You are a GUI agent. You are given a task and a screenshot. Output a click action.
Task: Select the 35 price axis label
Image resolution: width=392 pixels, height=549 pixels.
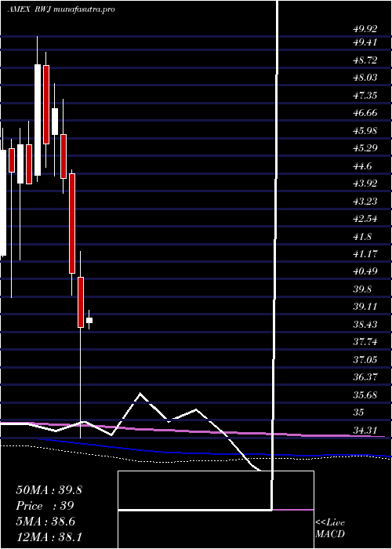click(358, 412)
